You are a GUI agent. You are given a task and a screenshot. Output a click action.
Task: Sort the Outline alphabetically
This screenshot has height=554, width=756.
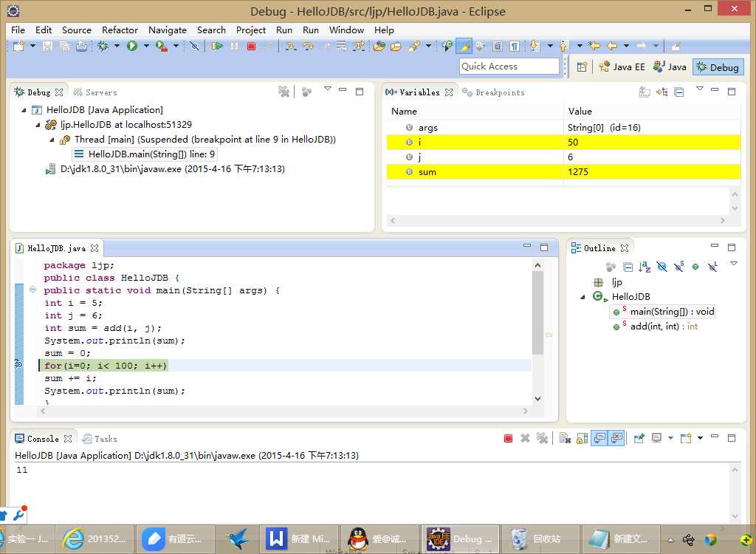point(645,267)
